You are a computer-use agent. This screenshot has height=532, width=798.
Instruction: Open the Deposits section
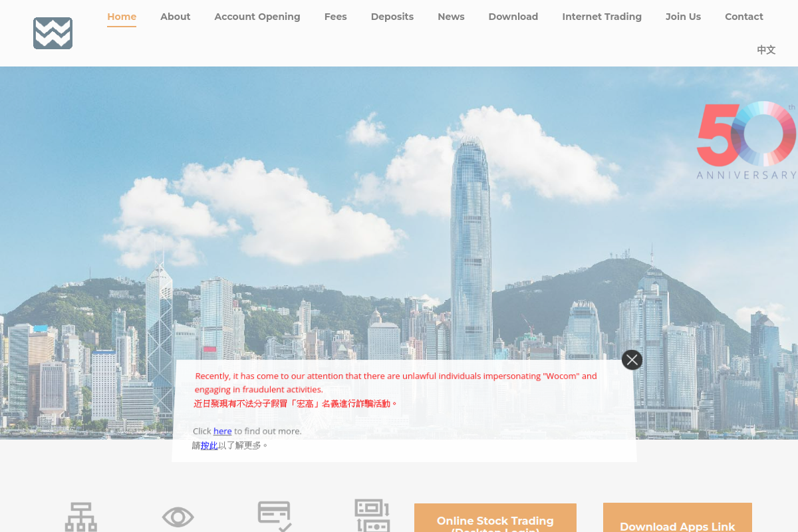392,17
